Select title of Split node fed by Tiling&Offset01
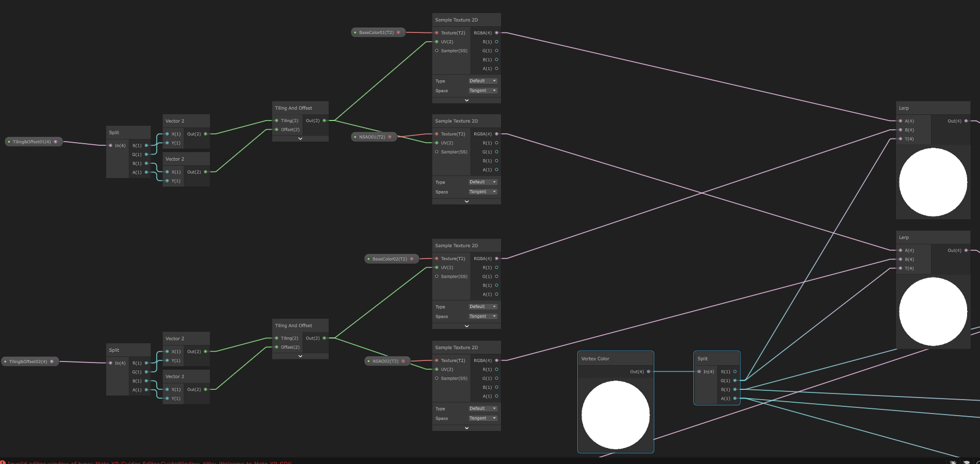Screen dimensions: 980x464 pos(114,133)
